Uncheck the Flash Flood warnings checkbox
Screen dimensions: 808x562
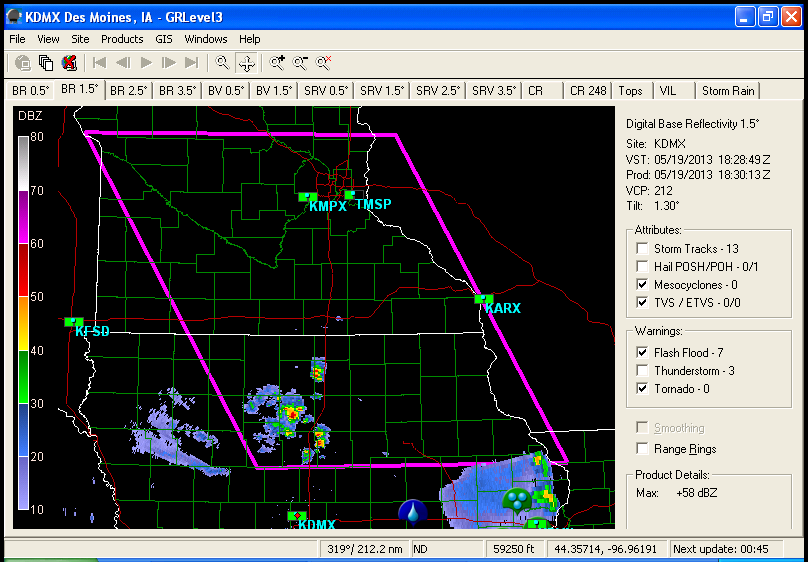point(642,352)
